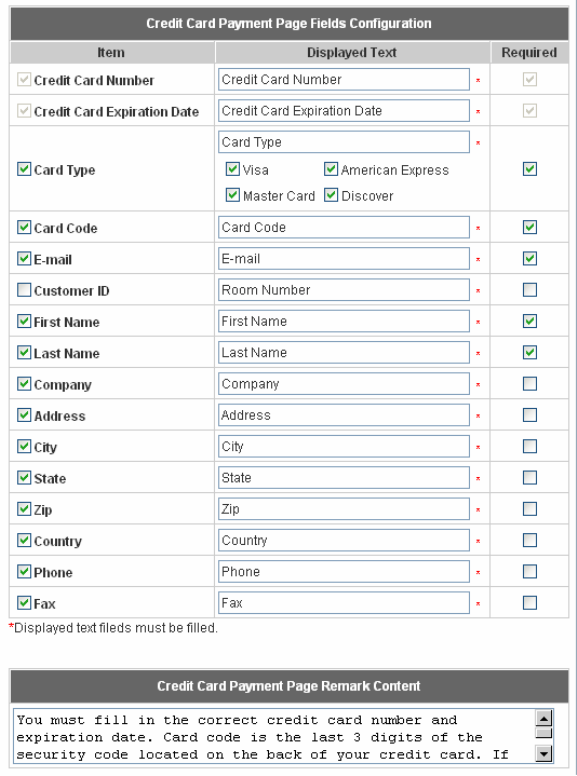Make the Phone field required
Screen dimensions: 577x776
(529, 572)
